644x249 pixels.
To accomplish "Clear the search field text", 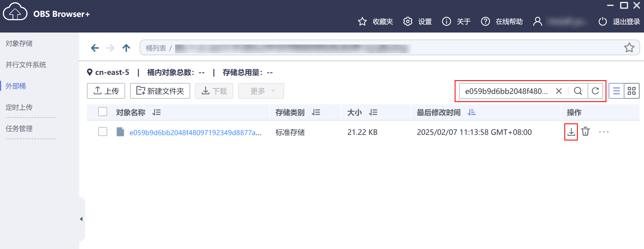I will [x=559, y=91].
